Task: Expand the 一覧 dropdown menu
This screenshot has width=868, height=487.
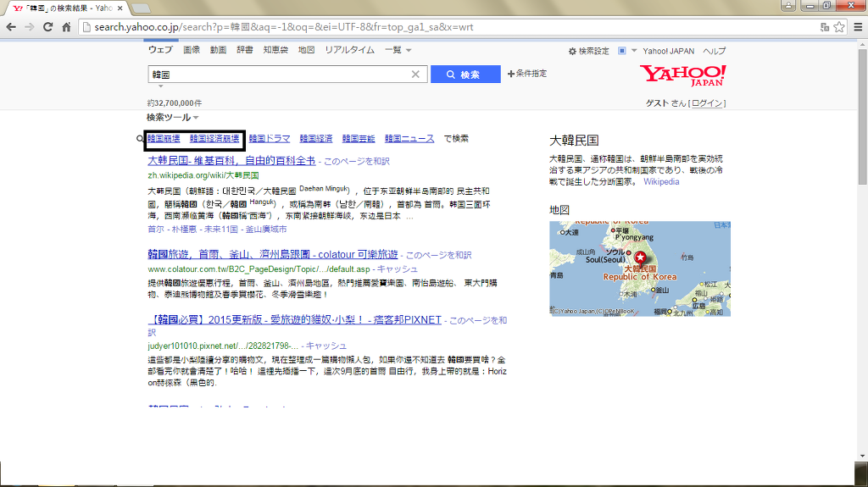Action: pos(398,50)
